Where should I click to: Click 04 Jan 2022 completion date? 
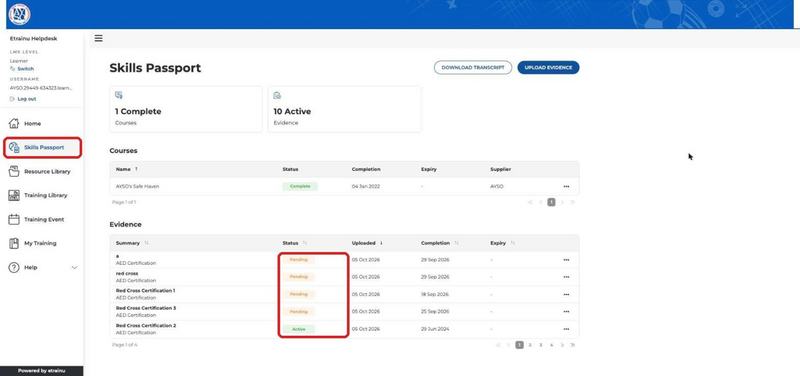366,187
